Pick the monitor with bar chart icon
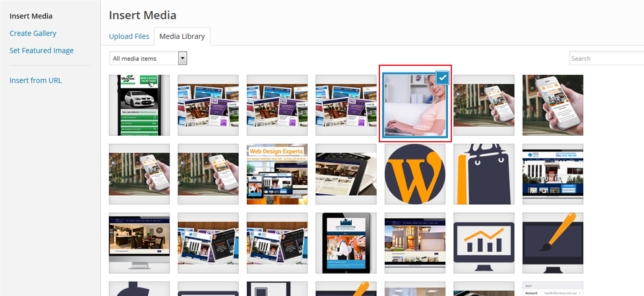This screenshot has width=644, height=296. [484, 243]
